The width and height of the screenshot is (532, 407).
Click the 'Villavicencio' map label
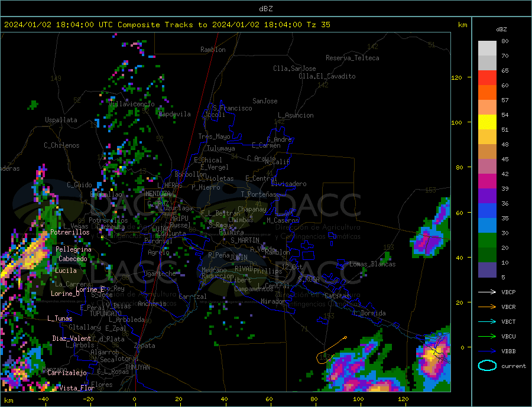[x=132, y=104]
